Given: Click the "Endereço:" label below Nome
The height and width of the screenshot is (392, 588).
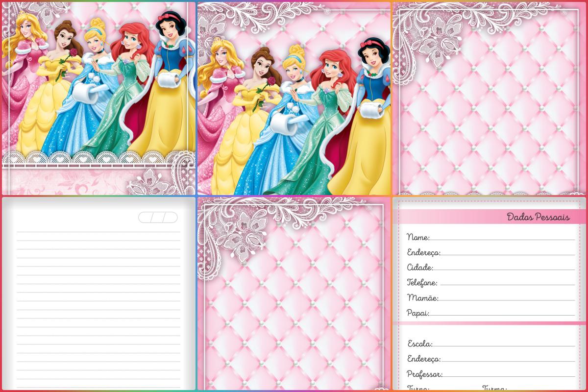Looking at the screenshot, I should coord(423,253).
